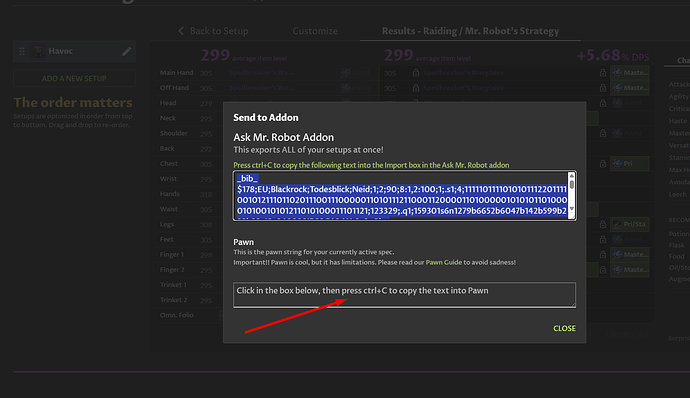Click the lock icon left of results Main Hand Warglaive
The image size is (690, 398).
416,73
